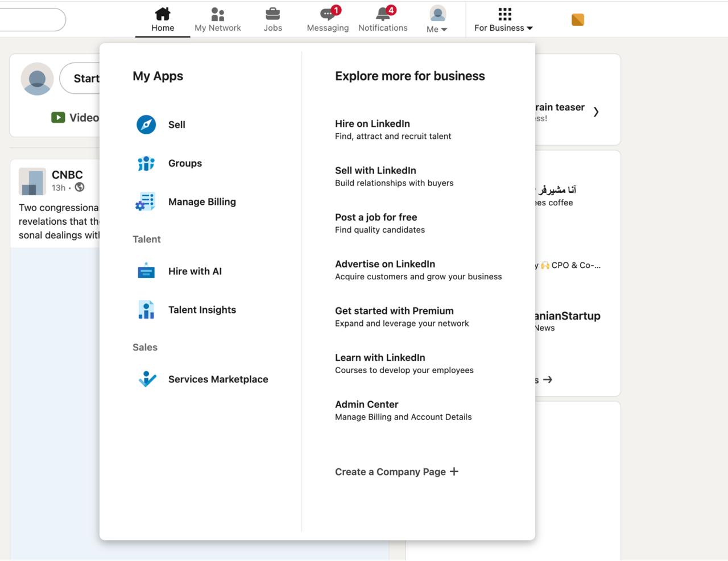The image size is (728, 561).
Task: Go to My Network people icon
Action: (217, 14)
